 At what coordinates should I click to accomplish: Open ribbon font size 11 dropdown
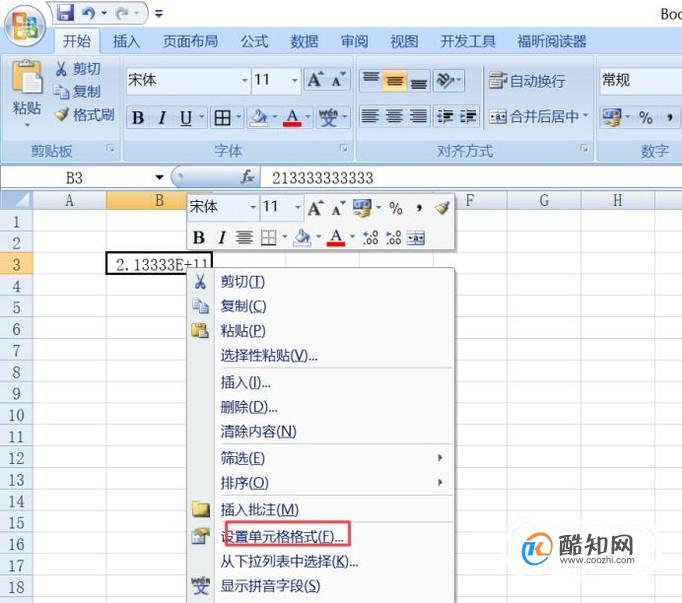[294, 80]
